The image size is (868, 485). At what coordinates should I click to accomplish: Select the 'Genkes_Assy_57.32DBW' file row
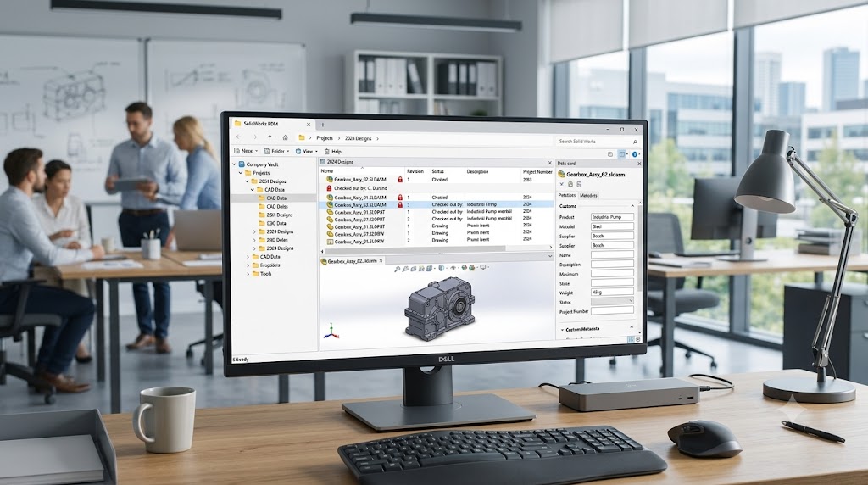click(437, 234)
